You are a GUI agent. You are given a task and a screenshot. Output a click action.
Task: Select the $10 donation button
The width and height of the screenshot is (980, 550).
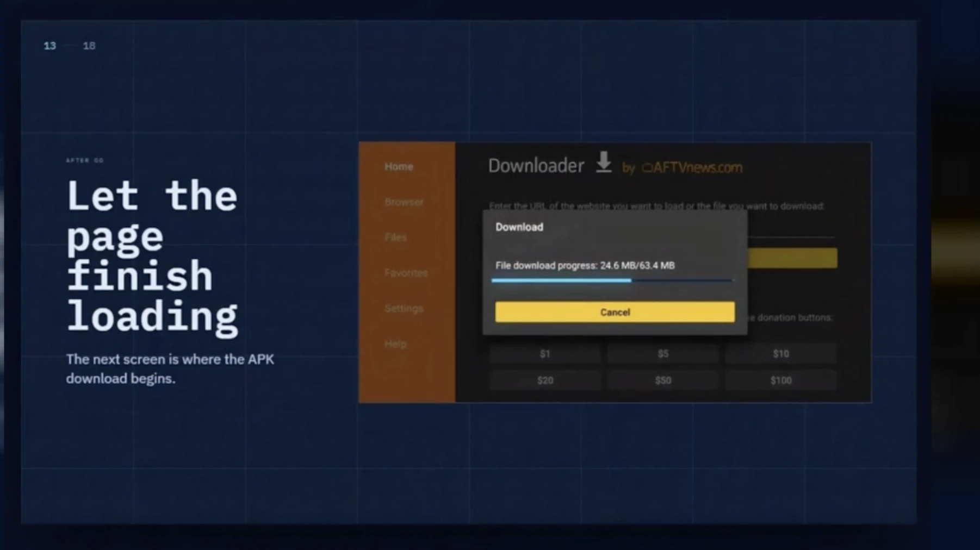point(780,354)
